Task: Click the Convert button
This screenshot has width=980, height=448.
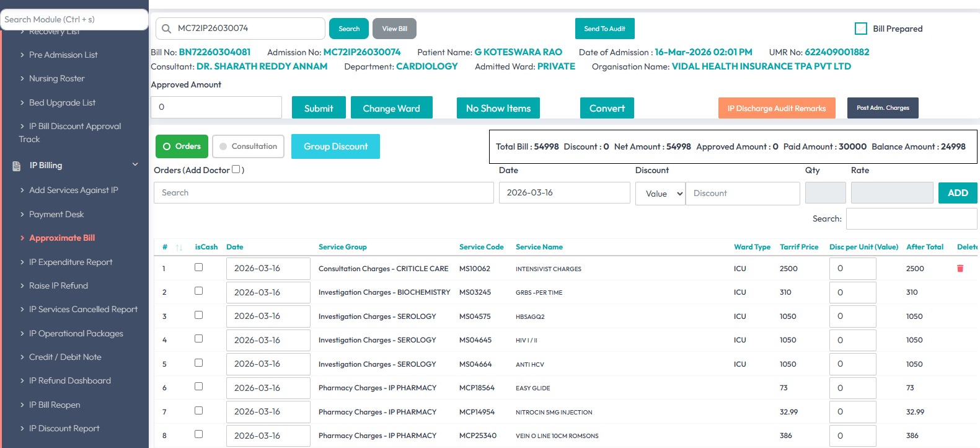Action: [x=607, y=108]
